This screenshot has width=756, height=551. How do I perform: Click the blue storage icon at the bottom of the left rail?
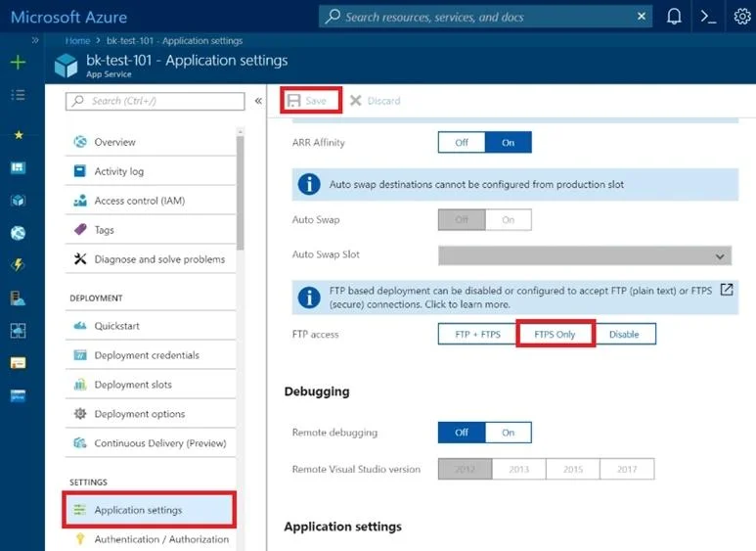[x=18, y=395]
